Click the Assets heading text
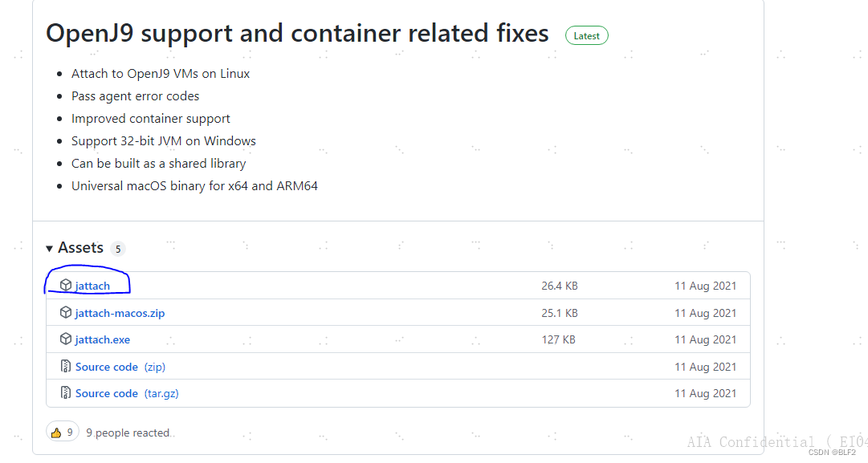This screenshot has width=868, height=463. click(x=80, y=248)
